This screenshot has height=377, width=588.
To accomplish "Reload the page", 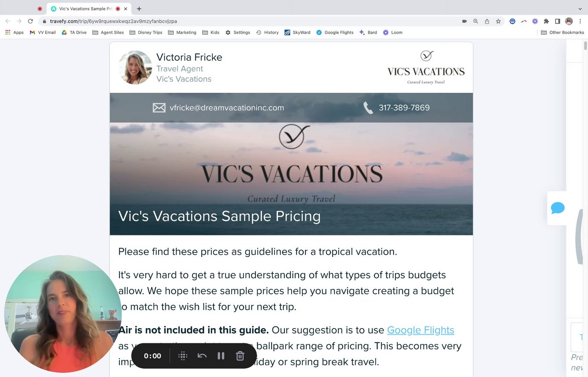I will [x=30, y=21].
